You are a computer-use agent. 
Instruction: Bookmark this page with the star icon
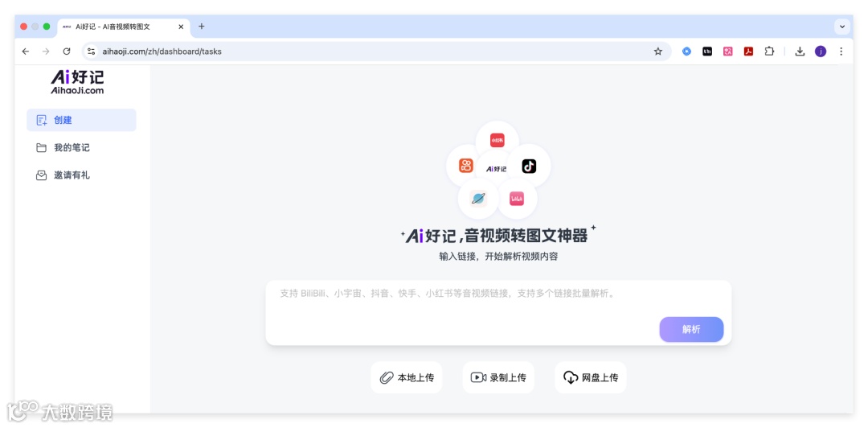click(657, 51)
